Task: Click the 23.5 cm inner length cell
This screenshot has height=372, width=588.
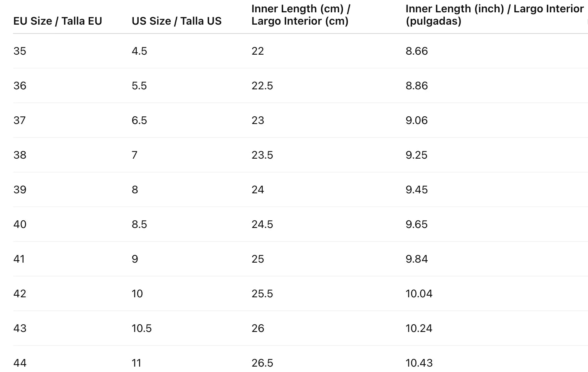Action: coord(262,155)
